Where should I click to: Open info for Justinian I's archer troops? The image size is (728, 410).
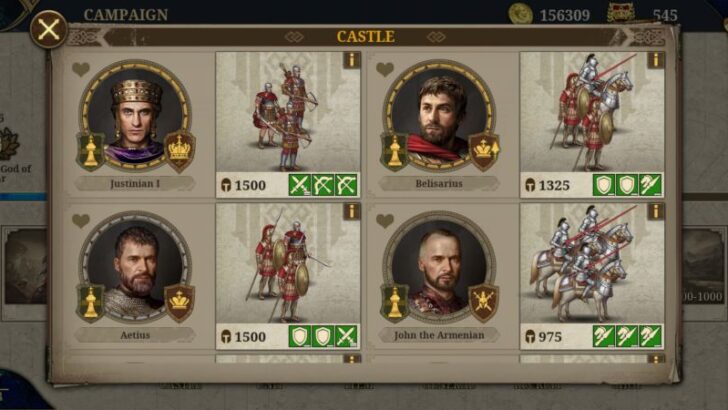(352, 60)
